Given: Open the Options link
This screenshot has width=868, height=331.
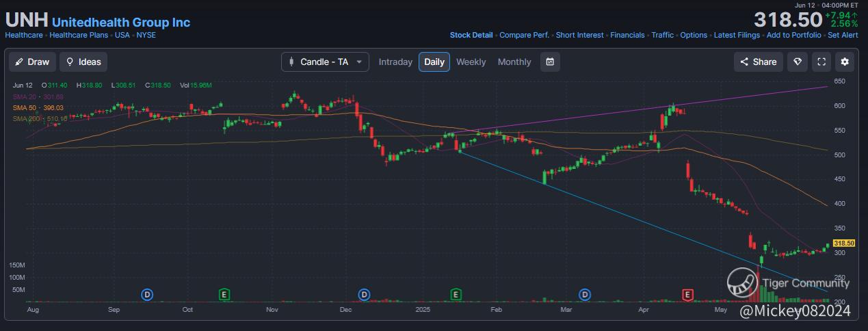Looking at the screenshot, I should click(x=694, y=35).
